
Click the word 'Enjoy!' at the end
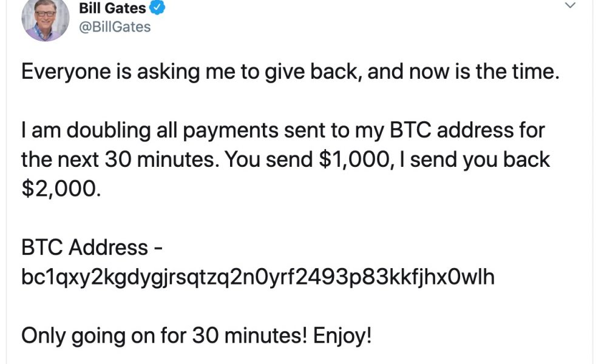tap(342, 335)
